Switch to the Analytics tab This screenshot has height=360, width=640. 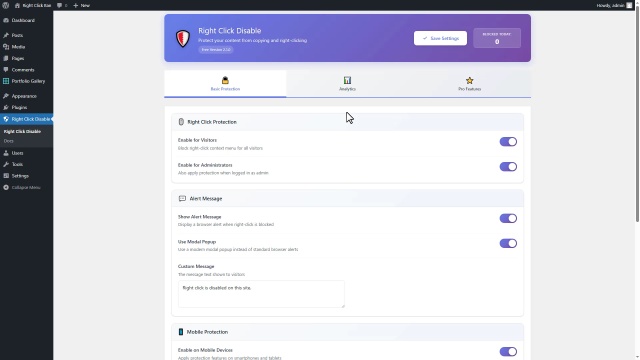[347, 84]
